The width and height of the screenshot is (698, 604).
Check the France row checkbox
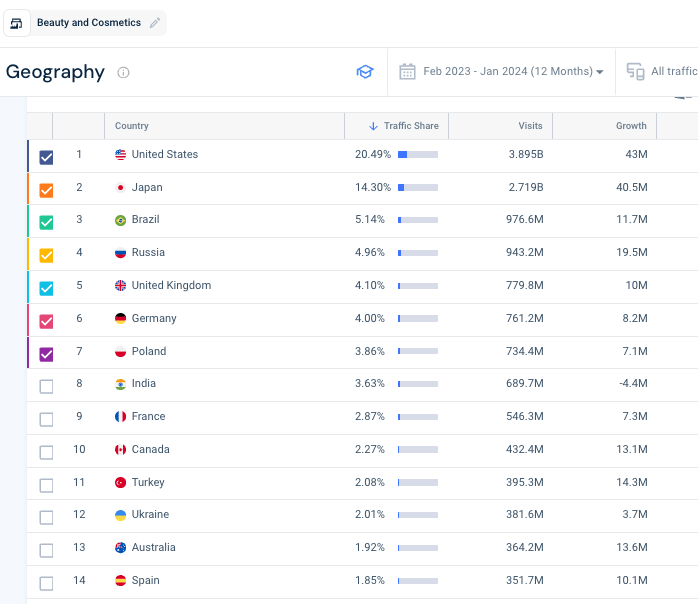pyautogui.click(x=46, y=419)
